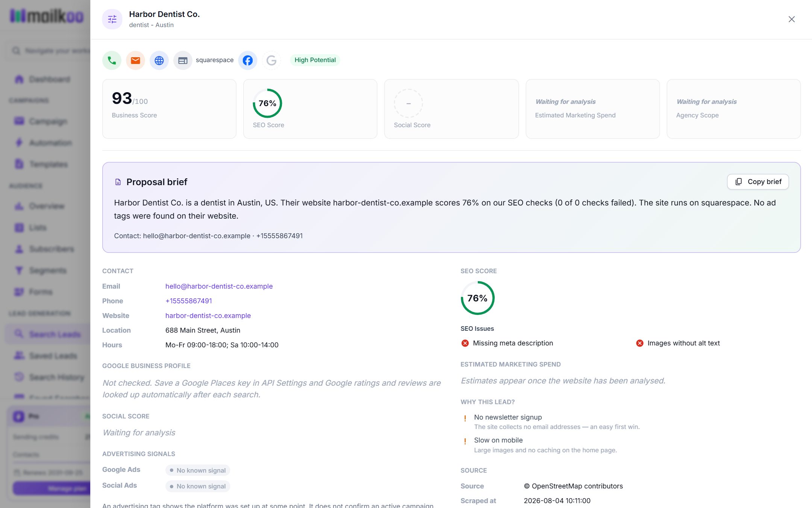Open the website globe icon

coord(159,60)
